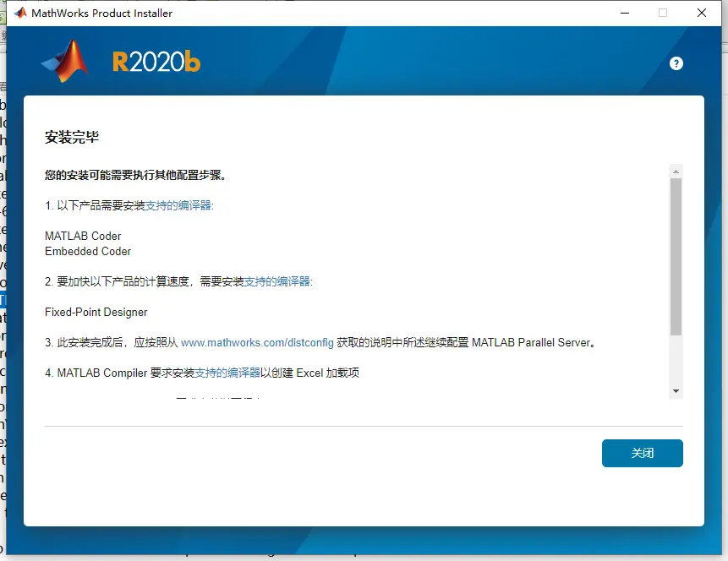Minimize the Product Installer window
728x561 pixels.
point(625,13)
